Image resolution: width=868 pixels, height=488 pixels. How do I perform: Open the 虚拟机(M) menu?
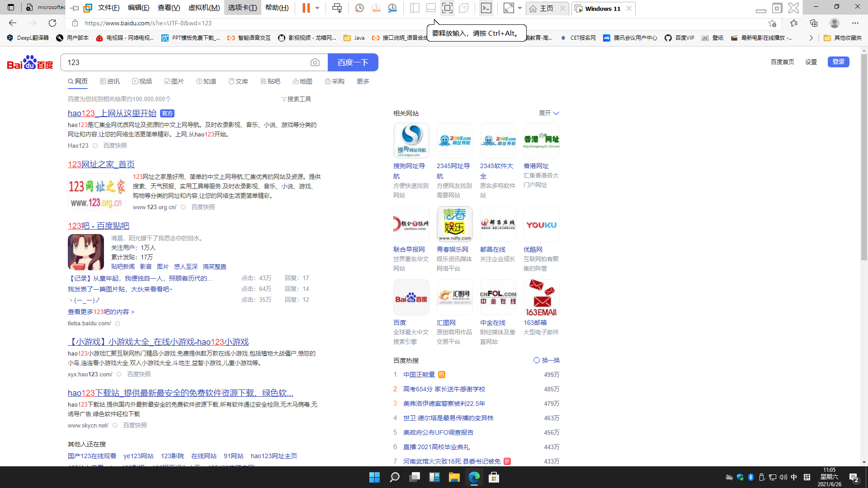pyautogui.click(x=204, y=8)
